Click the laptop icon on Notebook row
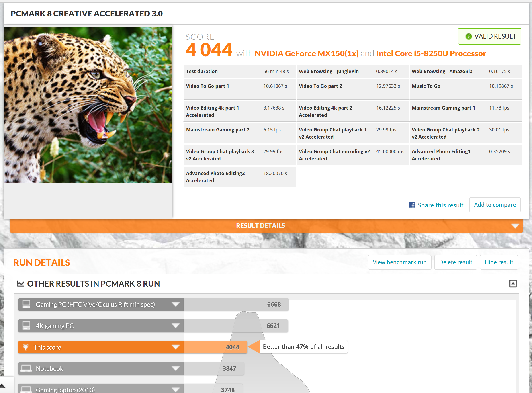The image size is (532, 393). click(26, 368)
